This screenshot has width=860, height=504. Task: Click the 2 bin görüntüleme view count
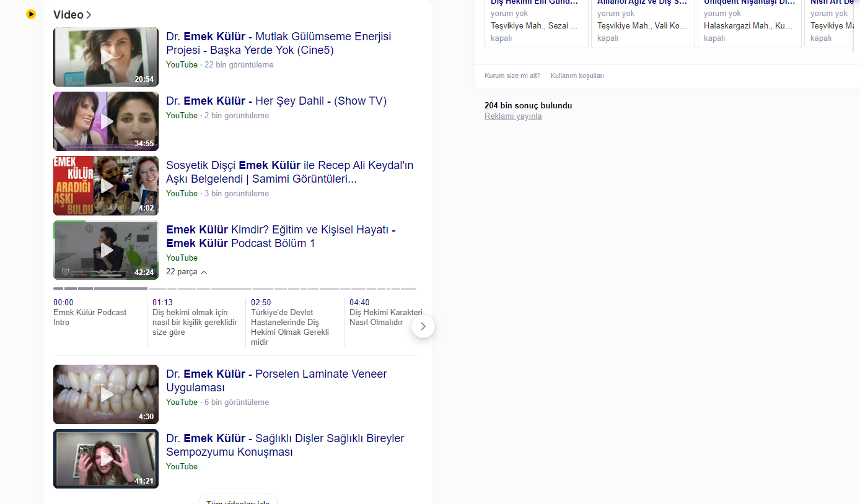tap(237, 116)
